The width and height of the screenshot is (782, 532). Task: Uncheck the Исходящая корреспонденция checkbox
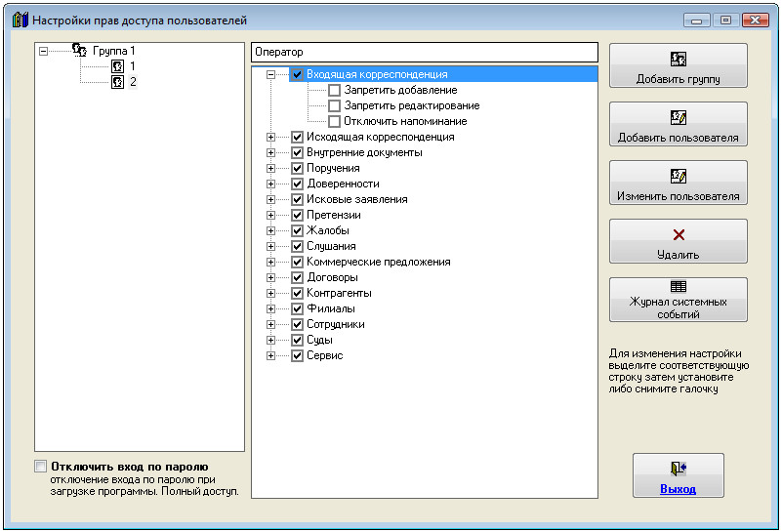pos(297,137)
